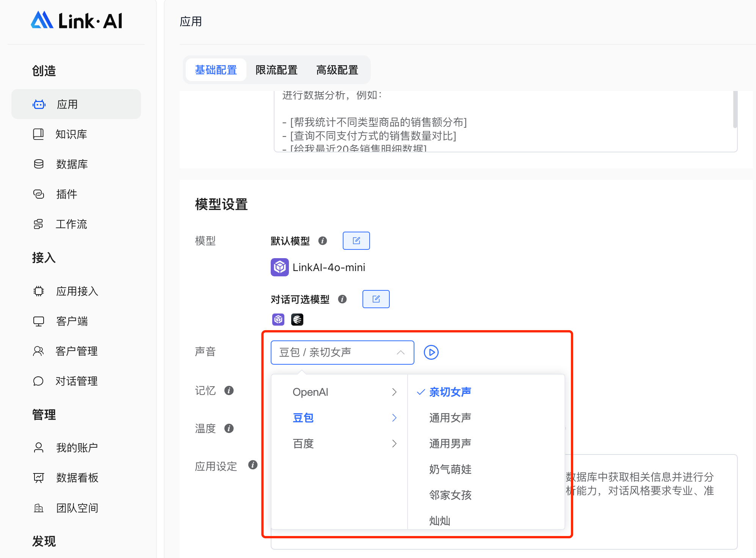Click the 对话管理 chat bubble icon

(38, 381)
